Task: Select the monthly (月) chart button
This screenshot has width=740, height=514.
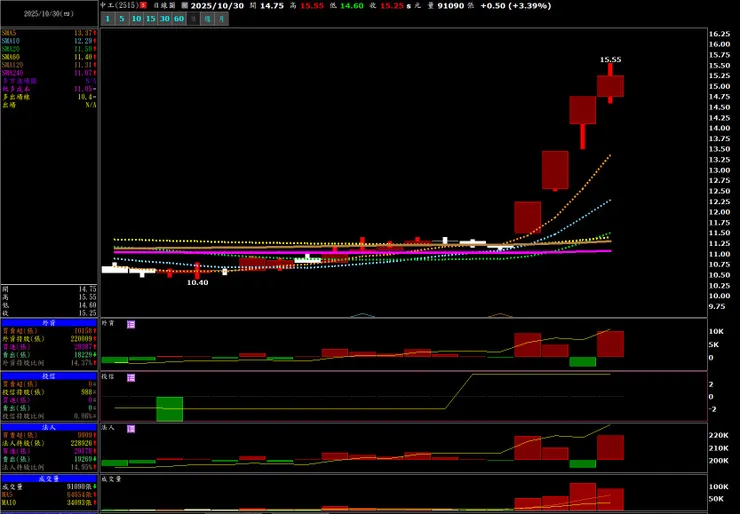Action: (x=221, y=19)
